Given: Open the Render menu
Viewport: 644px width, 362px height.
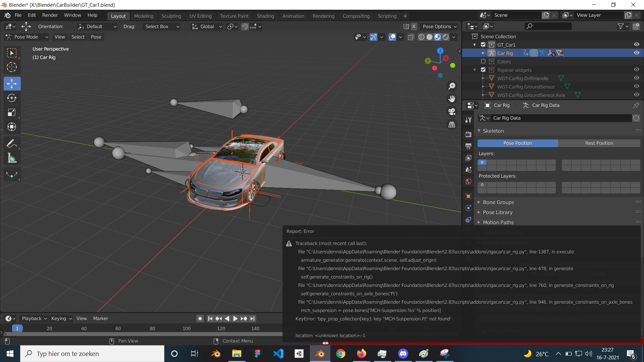Looking at the screenshot, I should [50, 15].
